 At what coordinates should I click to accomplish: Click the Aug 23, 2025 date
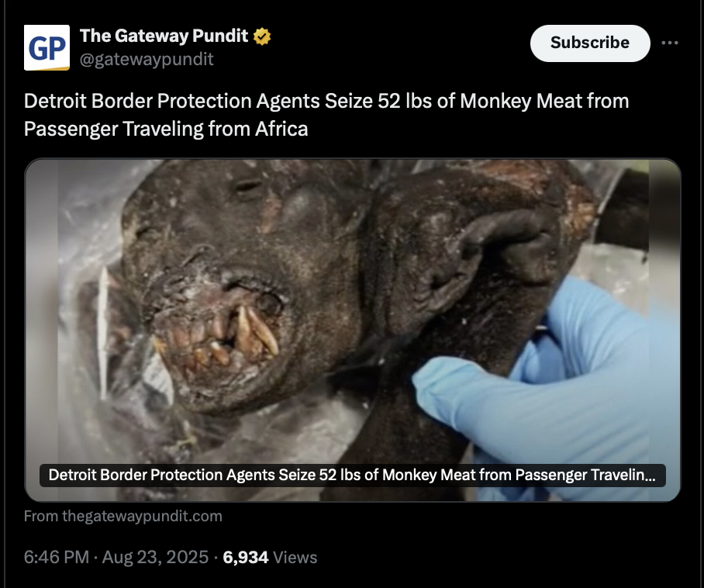[155, 557]
